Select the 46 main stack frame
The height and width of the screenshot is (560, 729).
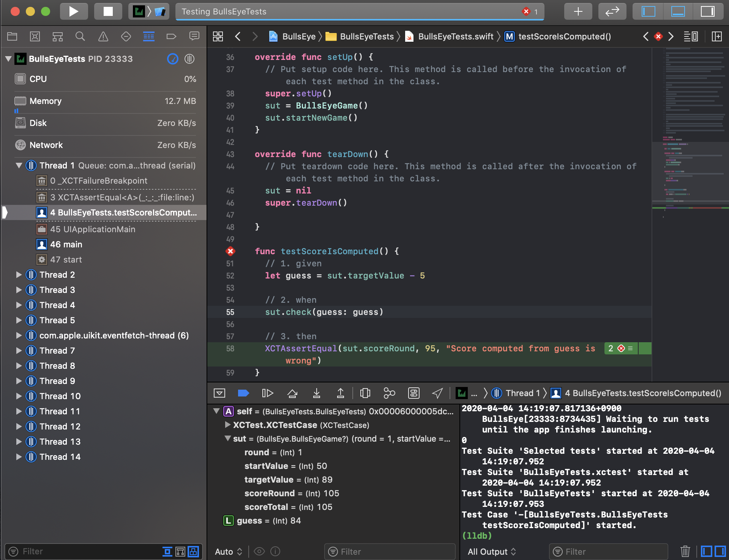66,244
